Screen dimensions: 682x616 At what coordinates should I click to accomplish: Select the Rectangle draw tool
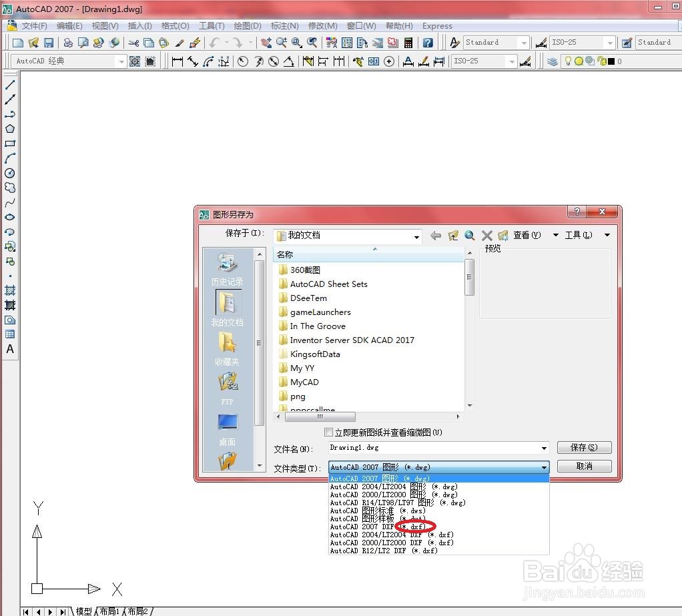click(10, 143)
